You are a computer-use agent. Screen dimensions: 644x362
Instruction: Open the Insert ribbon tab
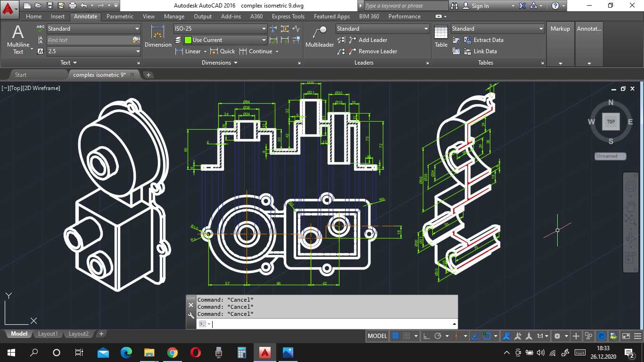pyautogui.click(x=58, y=16)
